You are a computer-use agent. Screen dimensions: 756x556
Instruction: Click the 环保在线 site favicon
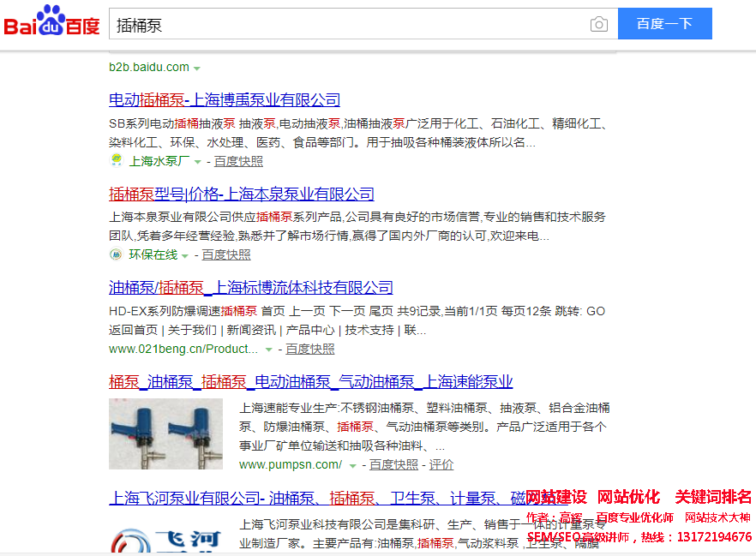[117, 254]
